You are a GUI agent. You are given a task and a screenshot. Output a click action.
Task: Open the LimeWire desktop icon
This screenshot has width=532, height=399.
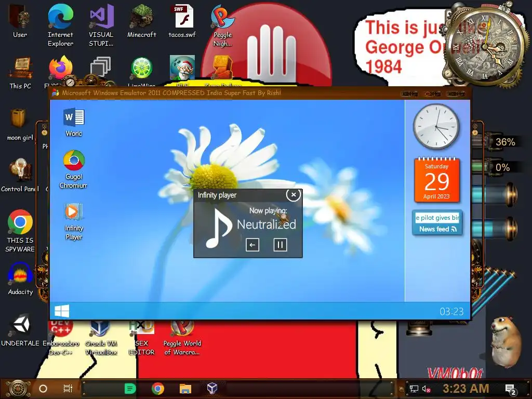tap(142, 70)
